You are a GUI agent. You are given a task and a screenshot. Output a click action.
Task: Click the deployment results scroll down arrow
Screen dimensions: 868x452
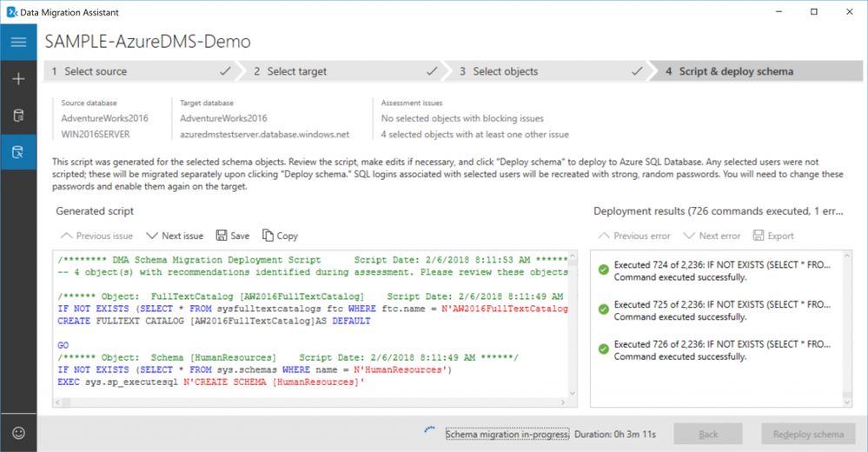(847, 402)
